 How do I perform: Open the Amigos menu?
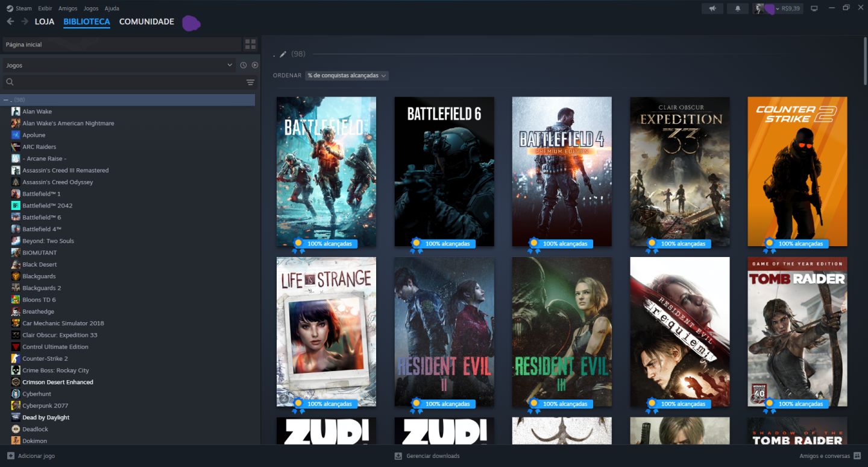click(68, 8)
